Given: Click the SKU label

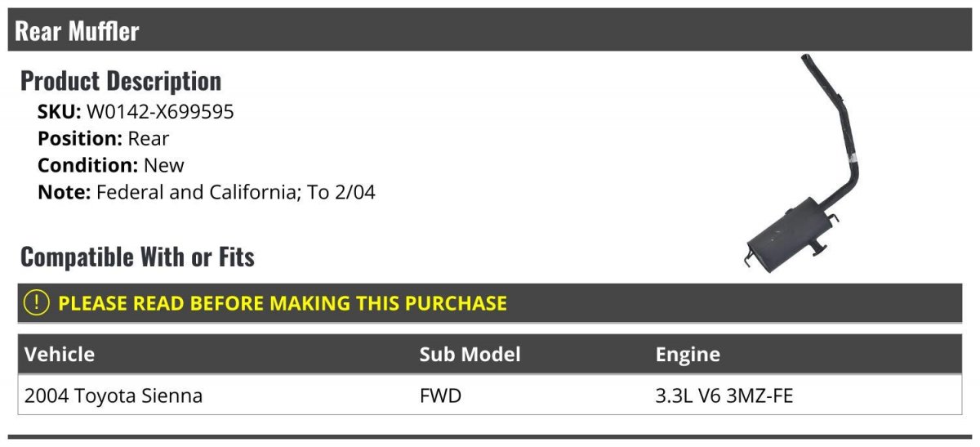Looking at the screenshot, I should click(x=59, y=112).
